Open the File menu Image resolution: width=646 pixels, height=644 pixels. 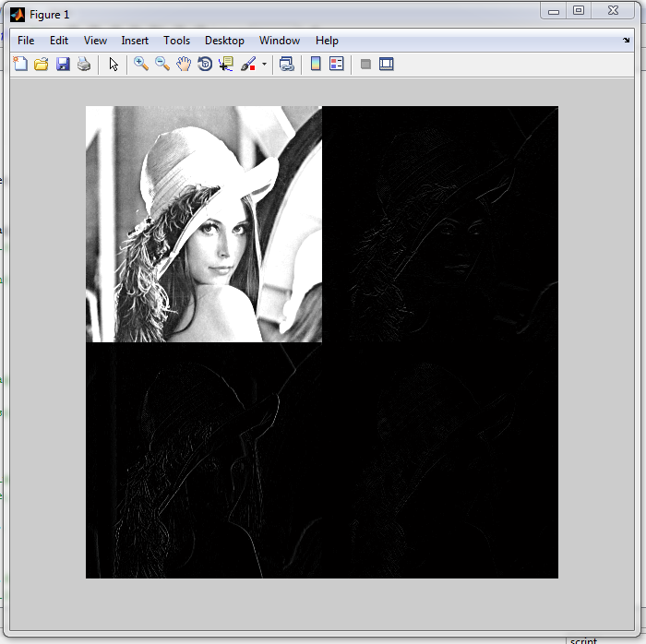(x=26, y=41)
